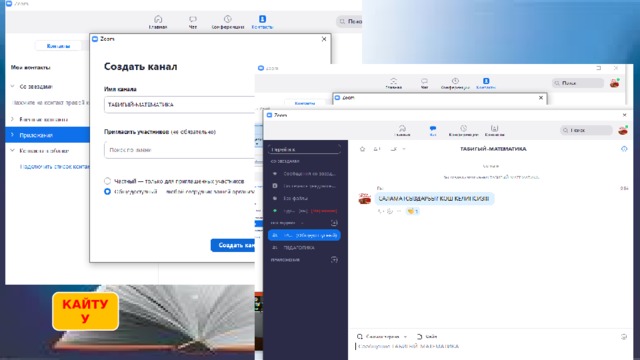Viewport: 640px width, 360px height.
Task: Open the emoji picker icon at bottom right
Action: (x=624, y=337)
